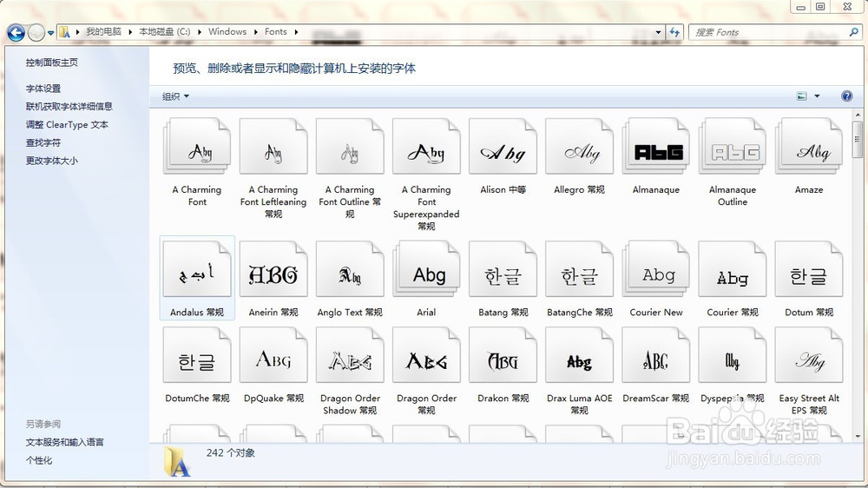Open 调整 ClearType 文本 link
The height and width of the screenshot is (488, 868).
click(67, 125)
